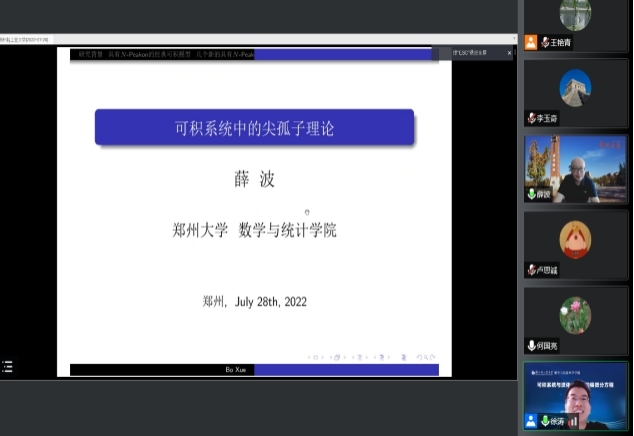634x436 pixels.
Task: Click 王艳青's orange host badge icon
Action: pyautogui.click(x=531, y=43)
